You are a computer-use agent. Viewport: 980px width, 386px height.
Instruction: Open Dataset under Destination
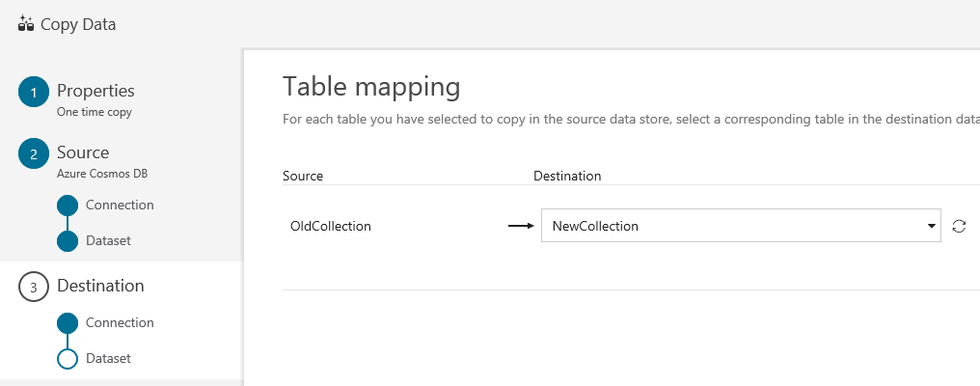click(108, 358)
